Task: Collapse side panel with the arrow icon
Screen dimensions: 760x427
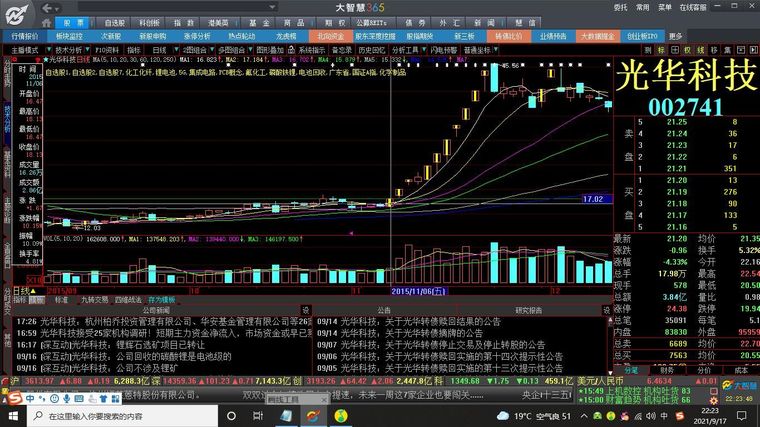Action: (x=753, y=50)
